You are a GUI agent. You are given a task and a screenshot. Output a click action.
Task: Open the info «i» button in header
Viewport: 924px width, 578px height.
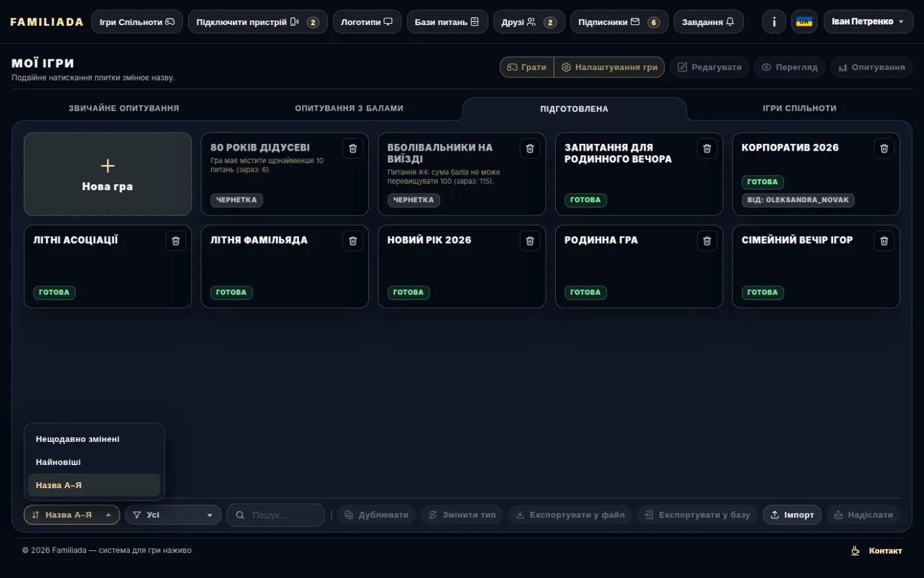(x=774, y=22)
